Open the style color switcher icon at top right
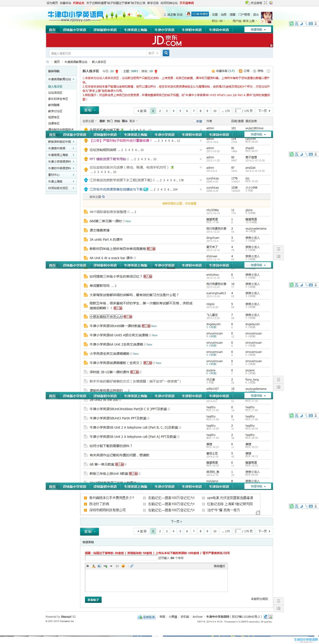The height and width of the screenshot is (644, 319). pos(271,3)
